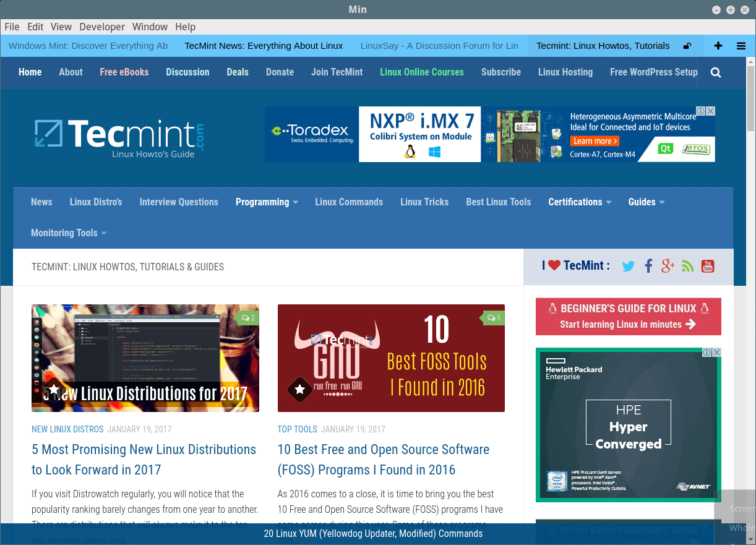Go to Home in top navigation
The image size is (756, 545).
click(x=30, y=72)
